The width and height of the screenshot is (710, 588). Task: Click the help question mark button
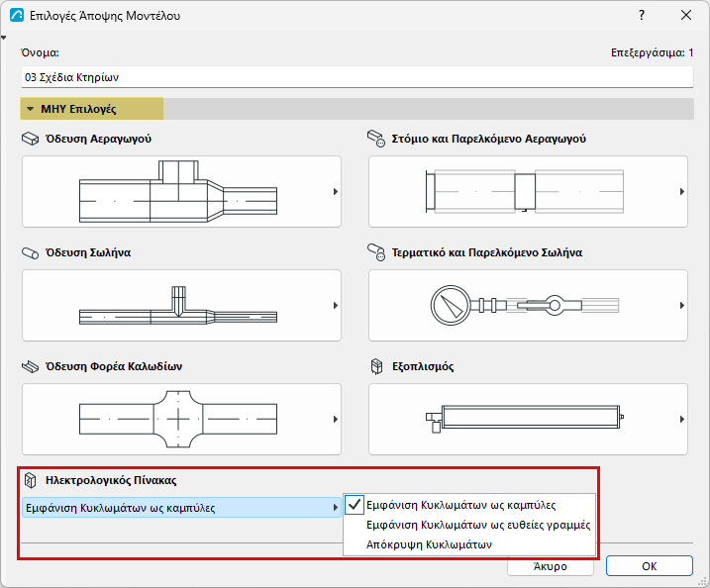pyautogui.click(x=642, y=16)
